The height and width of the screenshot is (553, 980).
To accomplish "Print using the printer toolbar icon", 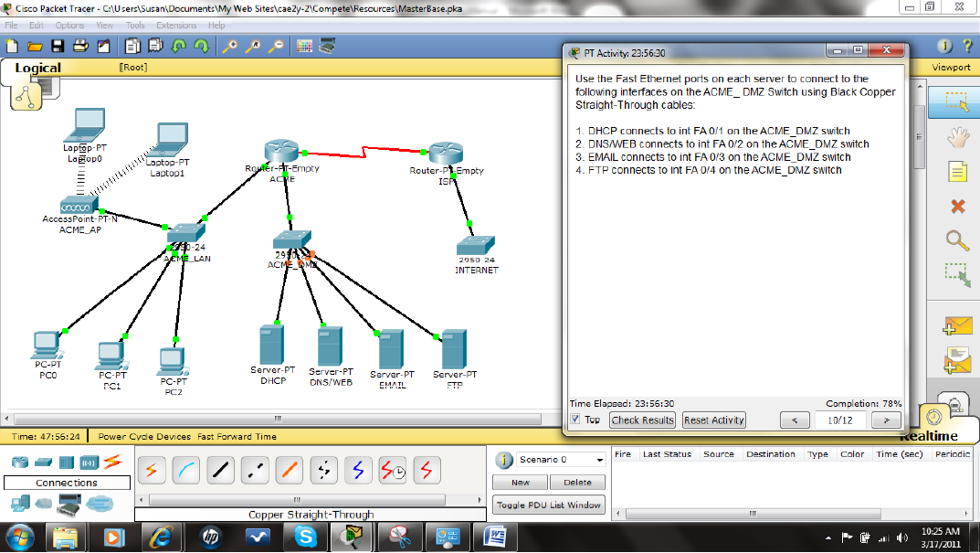I will (x=80, y=46).
